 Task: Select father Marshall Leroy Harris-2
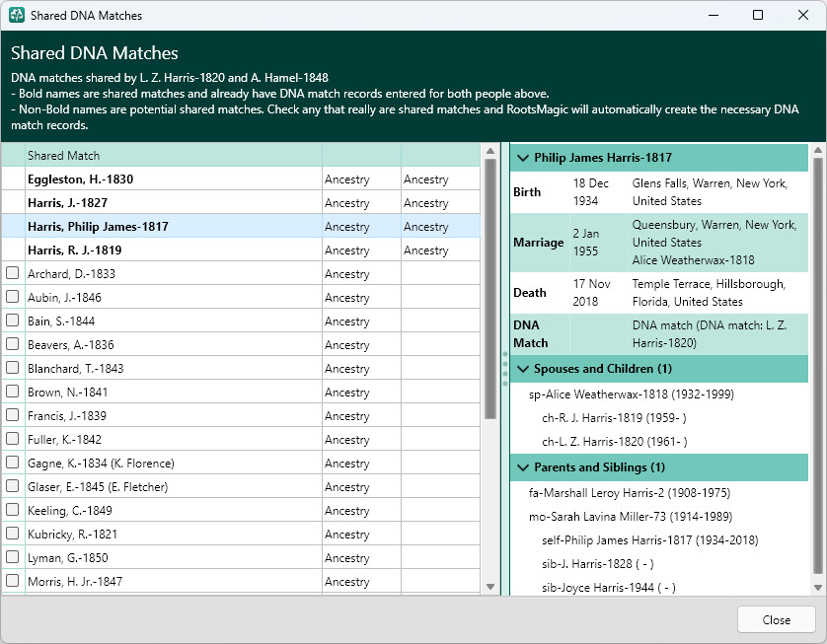pyautogui.click(x=630, y=493)
